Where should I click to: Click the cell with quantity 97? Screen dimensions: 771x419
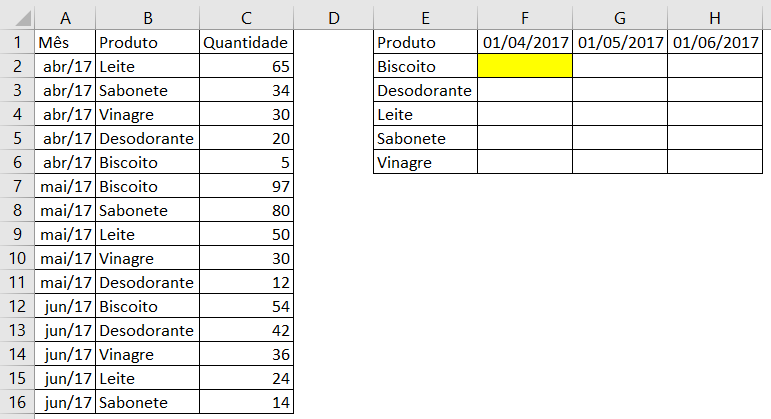pyautogui.click(x=246, y=186)
